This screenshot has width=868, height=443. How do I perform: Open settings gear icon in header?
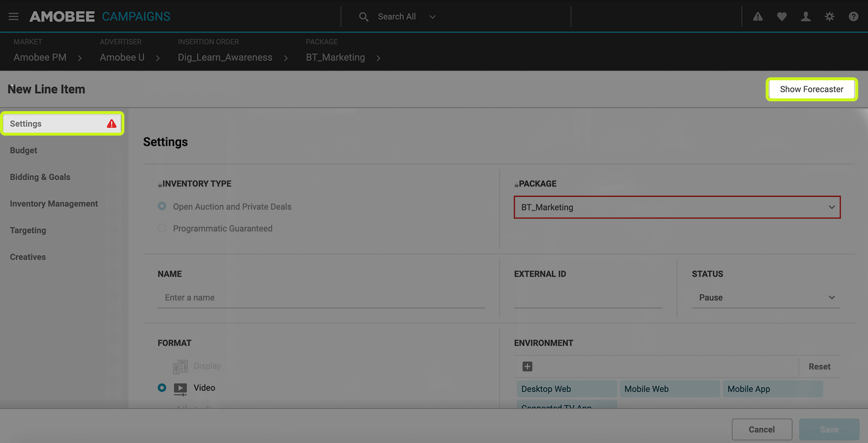click(x=829, y=17)
